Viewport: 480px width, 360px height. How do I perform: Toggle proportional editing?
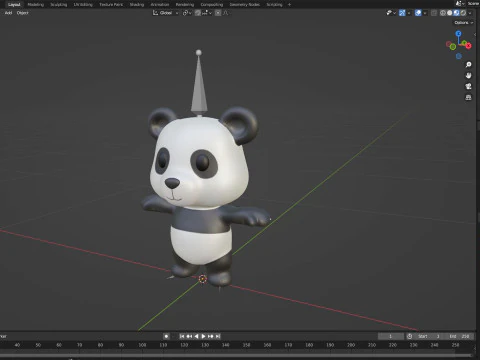click(x=218, y=13)
